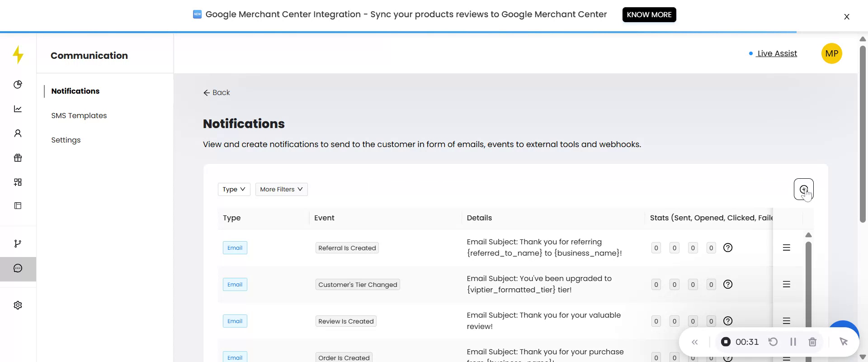Open the Live Assist link
Image resolution: width=868 pixels, height=362 pixels.
tap(777, 54)
